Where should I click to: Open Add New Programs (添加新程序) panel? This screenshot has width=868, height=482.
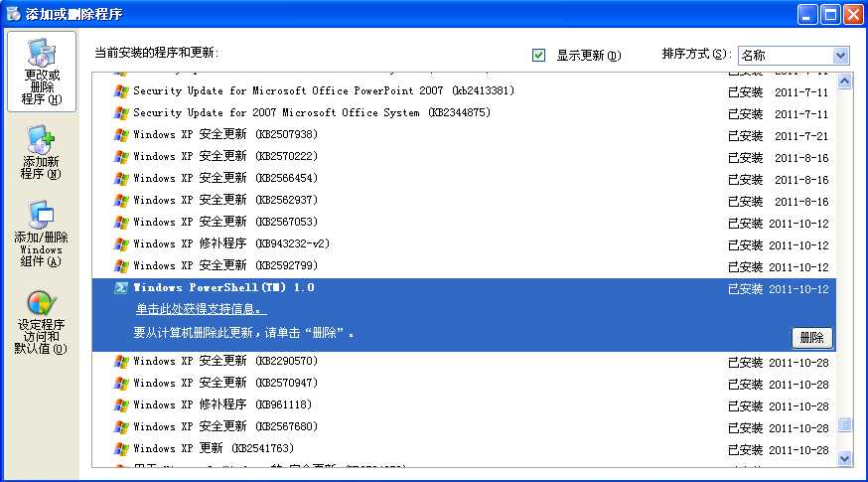42,152
